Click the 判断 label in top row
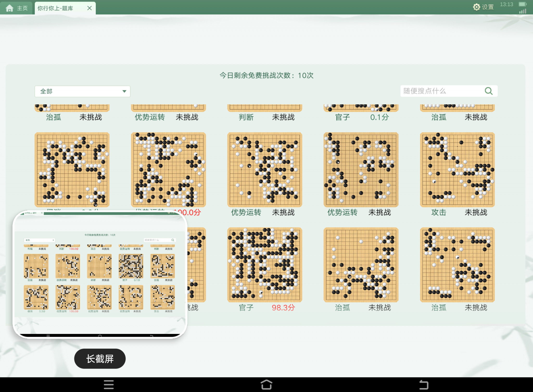This screenshot has height=392, width=533. click(246, 117)
